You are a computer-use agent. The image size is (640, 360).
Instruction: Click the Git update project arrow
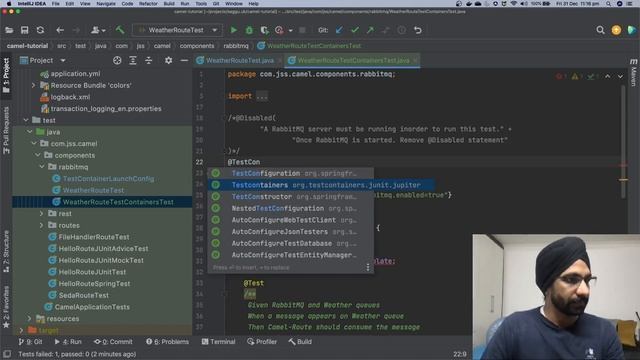[x=339, y=30]
